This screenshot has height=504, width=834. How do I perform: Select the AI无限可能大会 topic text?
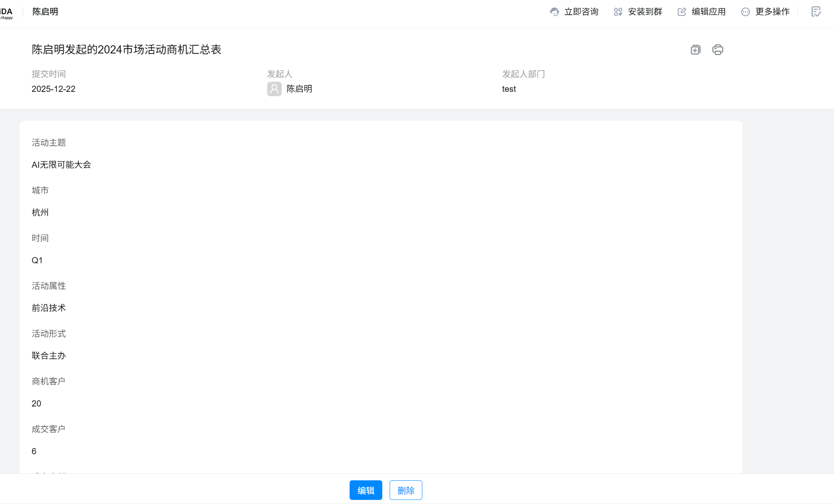(x=61, y=165)
